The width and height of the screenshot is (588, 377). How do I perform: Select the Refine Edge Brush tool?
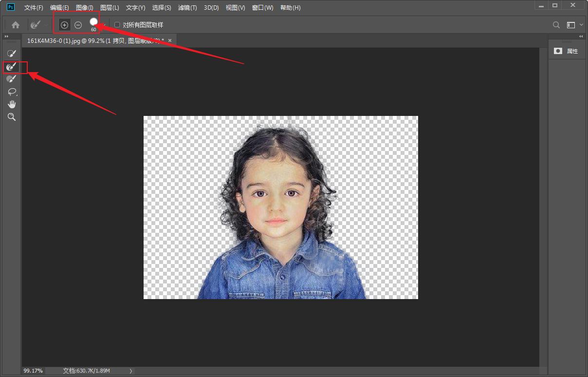click(x=12, y=66)
